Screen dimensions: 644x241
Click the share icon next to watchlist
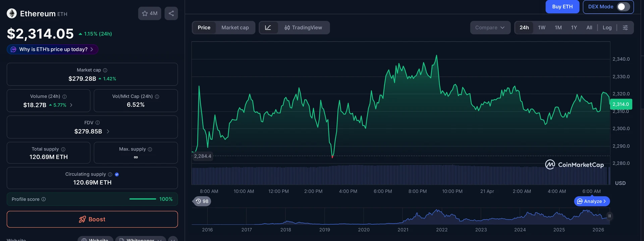click(171, 13)
